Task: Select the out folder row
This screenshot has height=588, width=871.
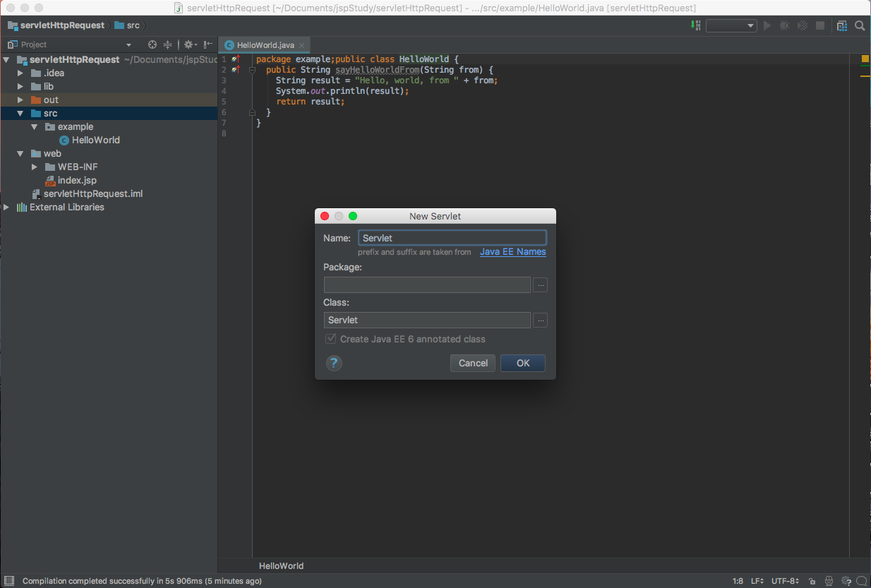Action: point(109,100)
